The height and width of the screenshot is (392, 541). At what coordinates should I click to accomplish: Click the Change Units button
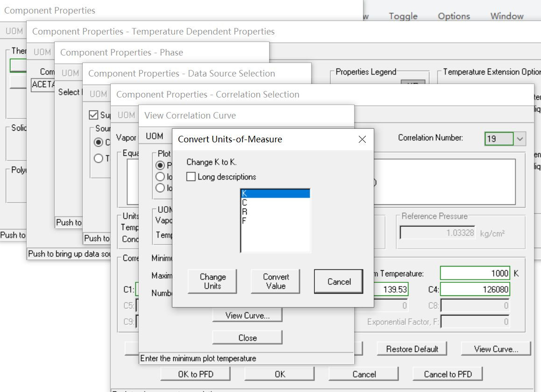coord(213,281)
